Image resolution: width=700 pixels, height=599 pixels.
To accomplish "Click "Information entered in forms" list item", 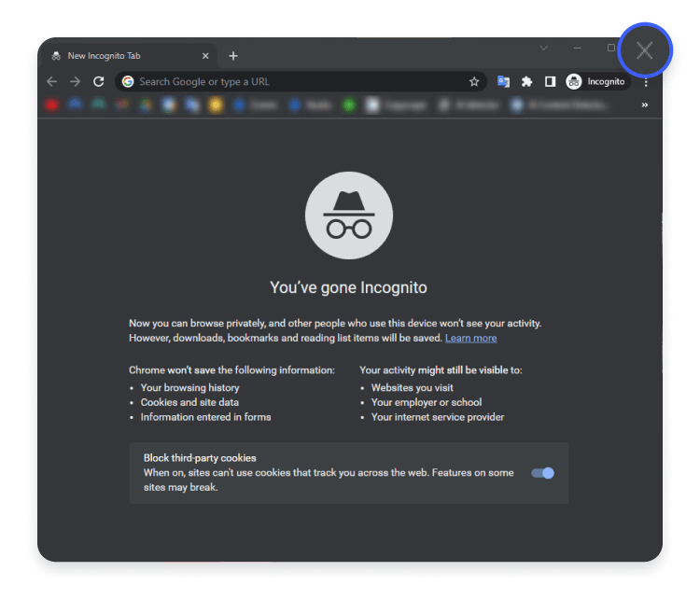I will pyautogui.click(x=206, y=417).
